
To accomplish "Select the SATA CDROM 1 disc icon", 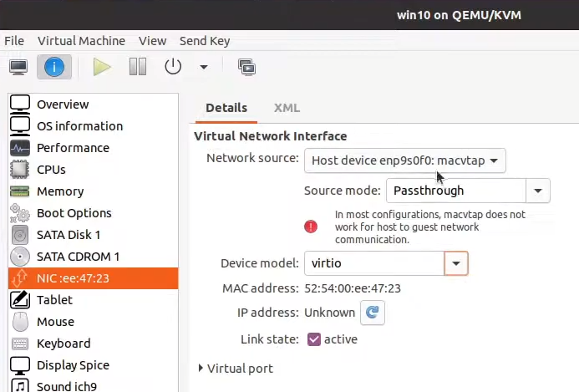I will [20, 257].
